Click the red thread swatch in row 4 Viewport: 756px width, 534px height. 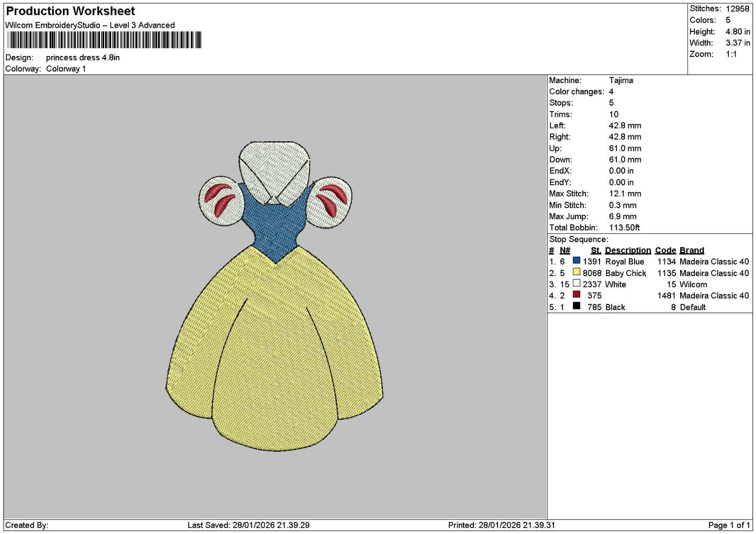[x=576, y=294]
